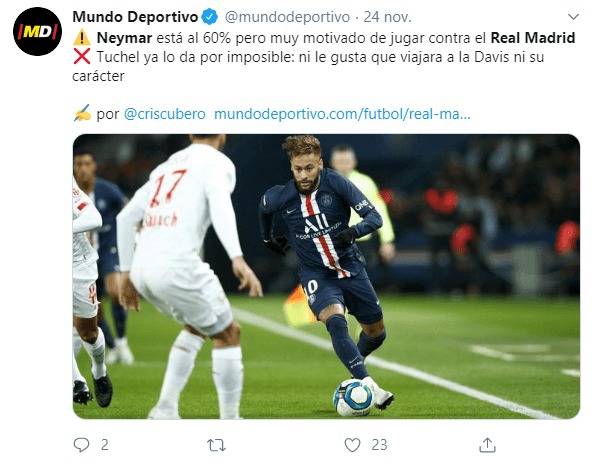596x462 pixels.
Task: Follow the mundodeportivo.com/futbol article link
Action: tap(342, 114)
